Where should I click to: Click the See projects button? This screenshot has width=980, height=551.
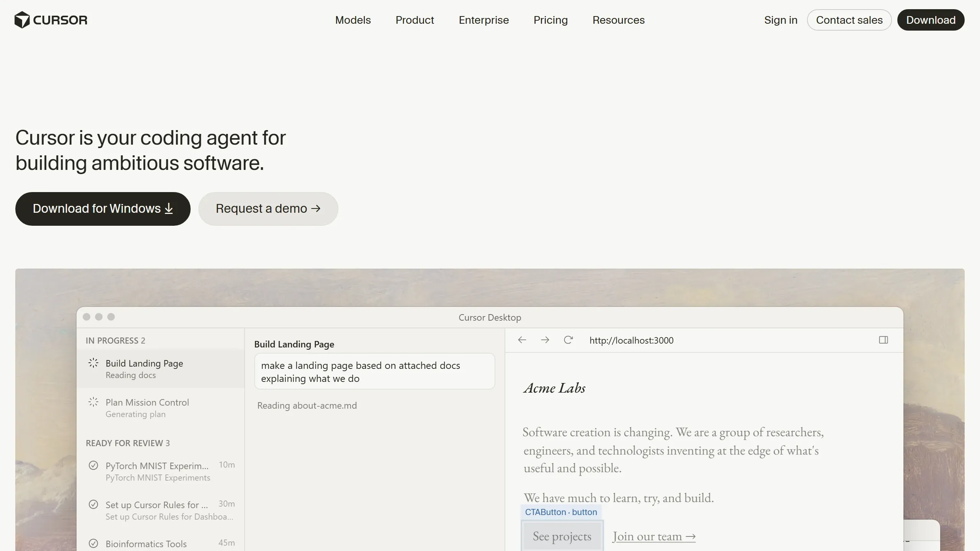pos(562,536)
